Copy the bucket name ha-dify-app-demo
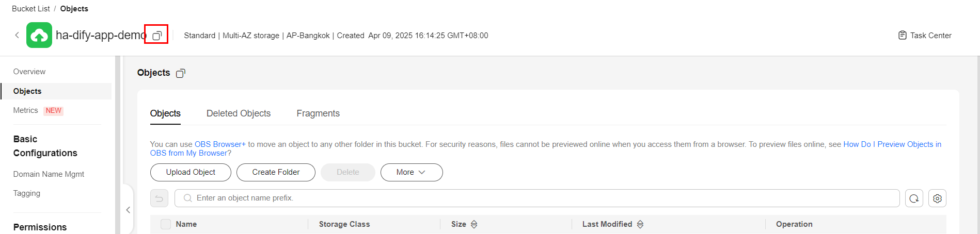 (x=157, y=35)
